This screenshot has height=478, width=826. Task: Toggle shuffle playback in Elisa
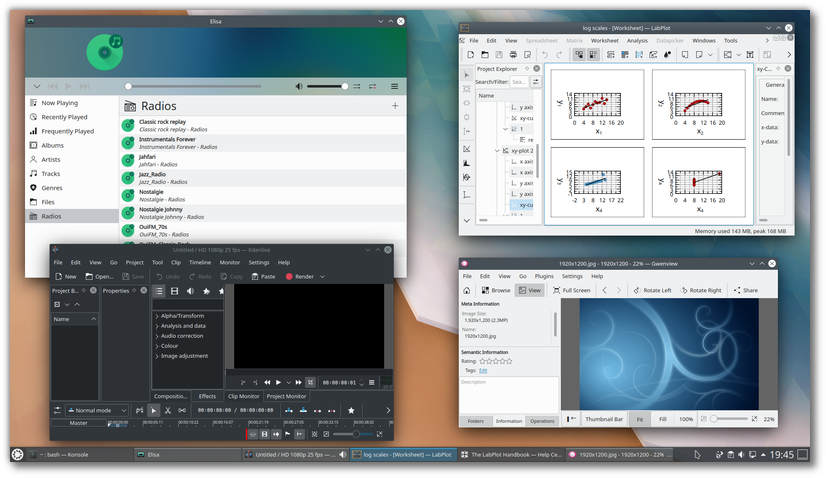pyautogui.click(x=357, y=87)
